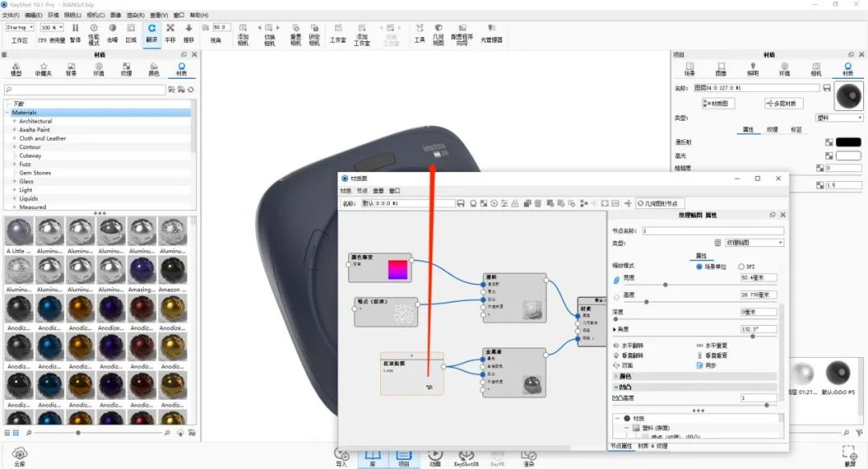Open 性能模式 performance mode icon
This screenshot has height=469, width=868.
pos(94,28)
